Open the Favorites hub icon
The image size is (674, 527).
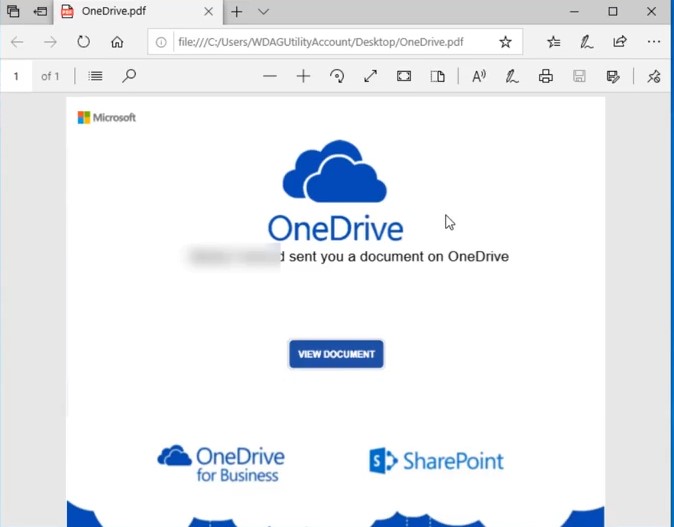coord(554,42)
